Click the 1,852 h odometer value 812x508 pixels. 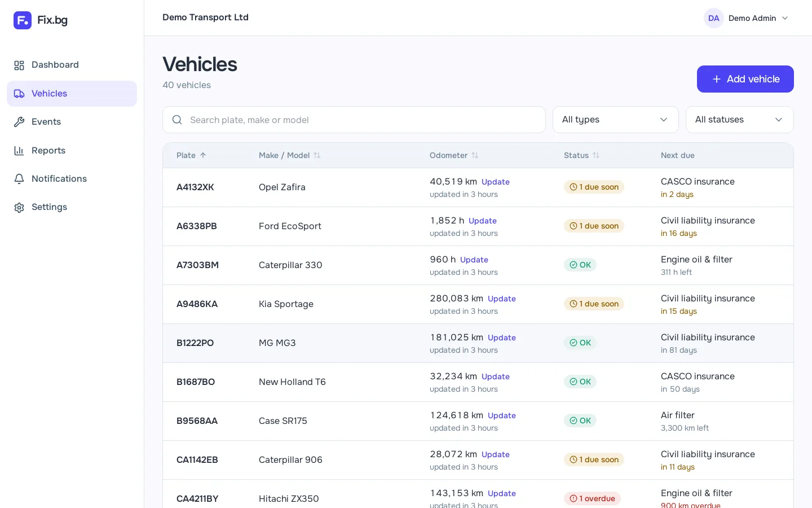tap(447, 221)
